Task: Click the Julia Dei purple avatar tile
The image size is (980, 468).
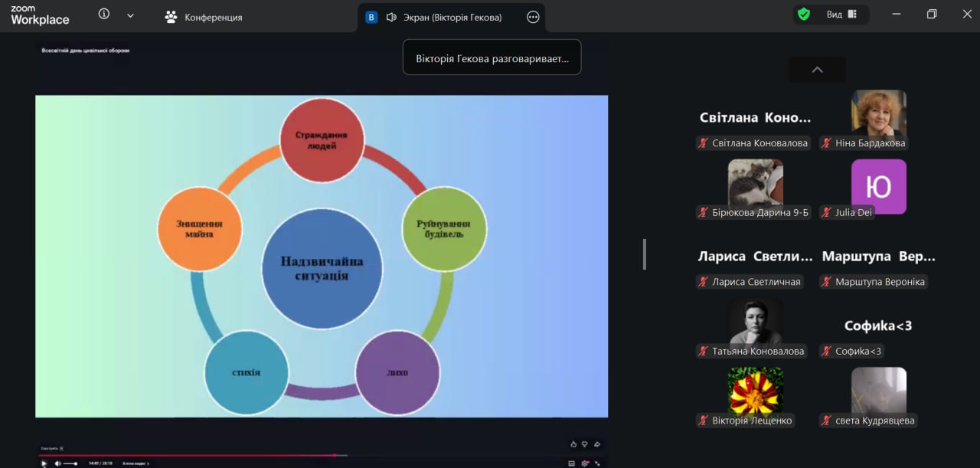Action: 878,186
